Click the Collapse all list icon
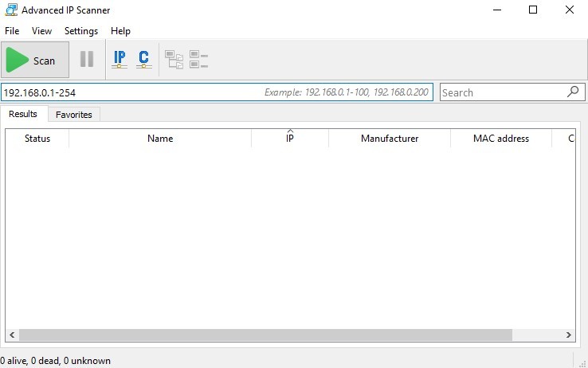Viewport: 588px width, 368px height. (198, 60)
